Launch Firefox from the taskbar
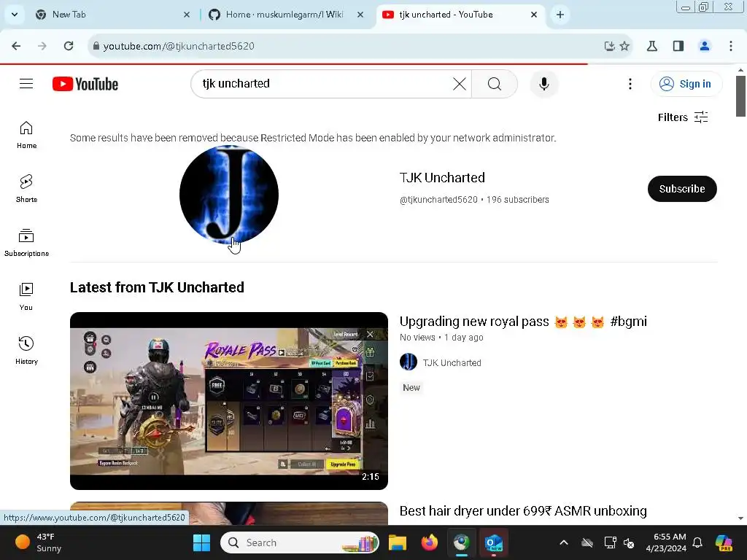 tap(429, 542)
